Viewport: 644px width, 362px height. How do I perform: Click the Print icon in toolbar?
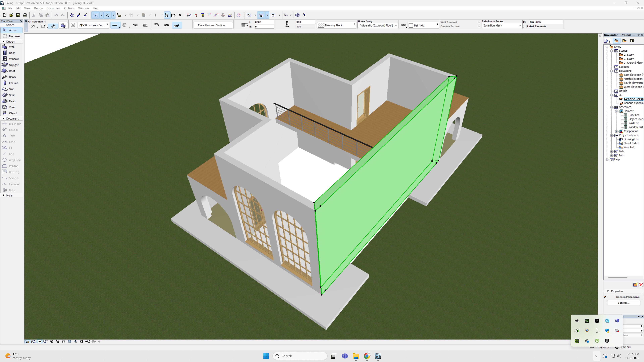click(x=25, y=15)
